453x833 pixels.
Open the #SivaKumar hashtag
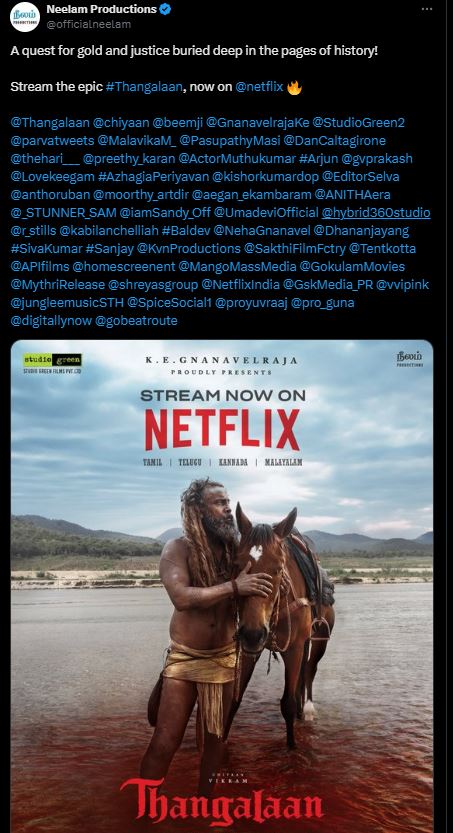[46, 249]
